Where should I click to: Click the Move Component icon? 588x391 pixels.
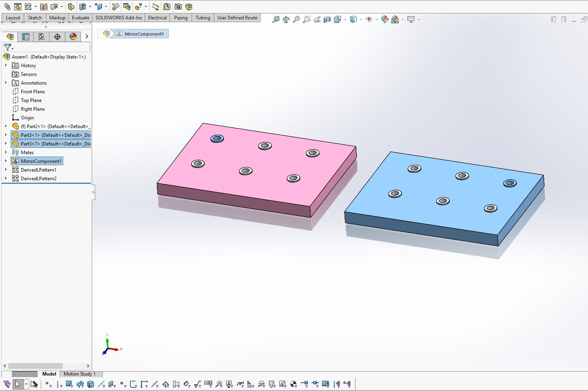coord(54,7)
